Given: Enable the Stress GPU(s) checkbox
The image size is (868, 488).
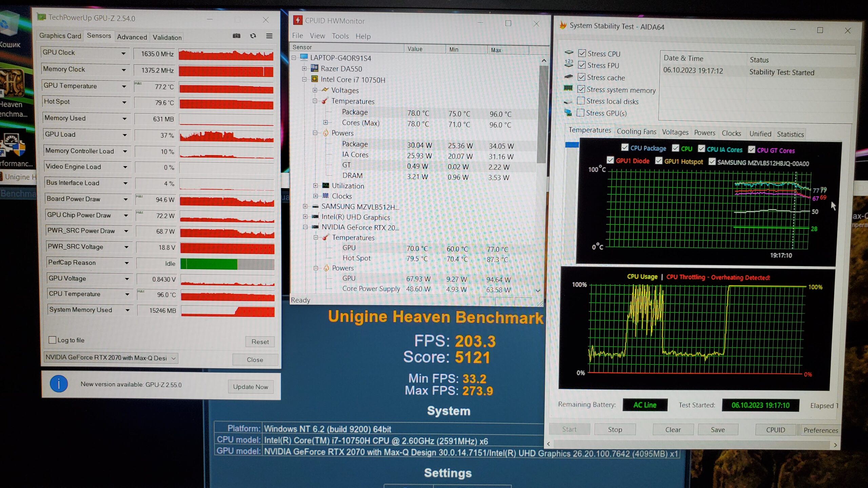Looking at the screenshot, I should (x=580, y=113).
